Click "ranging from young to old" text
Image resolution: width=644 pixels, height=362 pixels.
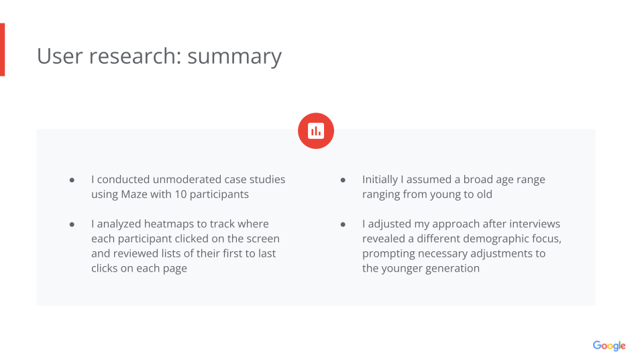(x=427, y=194)
